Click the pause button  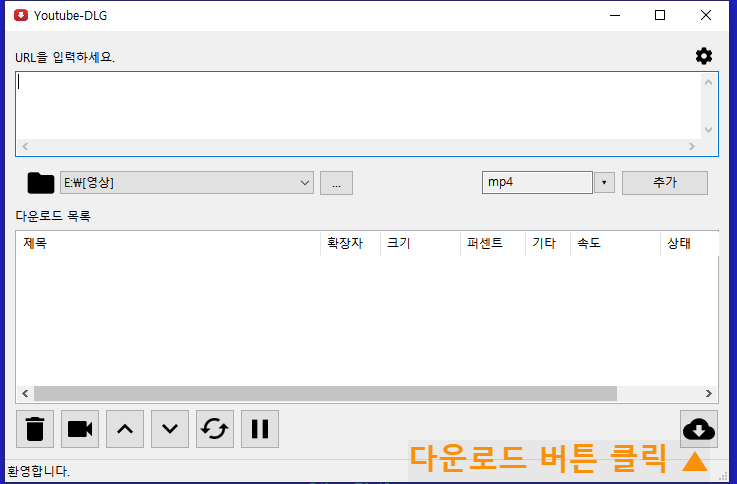pyautogui.click(x=260, y=429)
